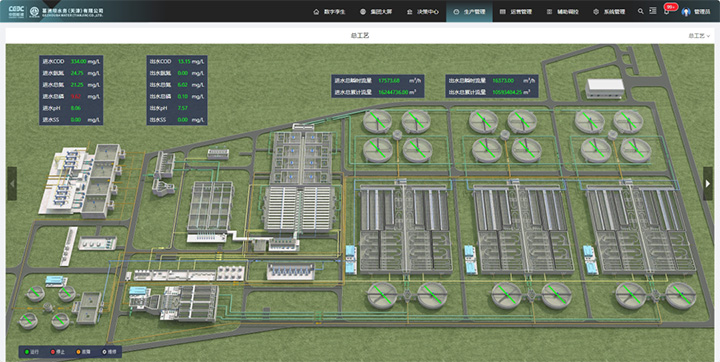Click the white office building in 3D scene
Image resolution: width=720 pixels, height=362 pixels.
click(606, 88)
